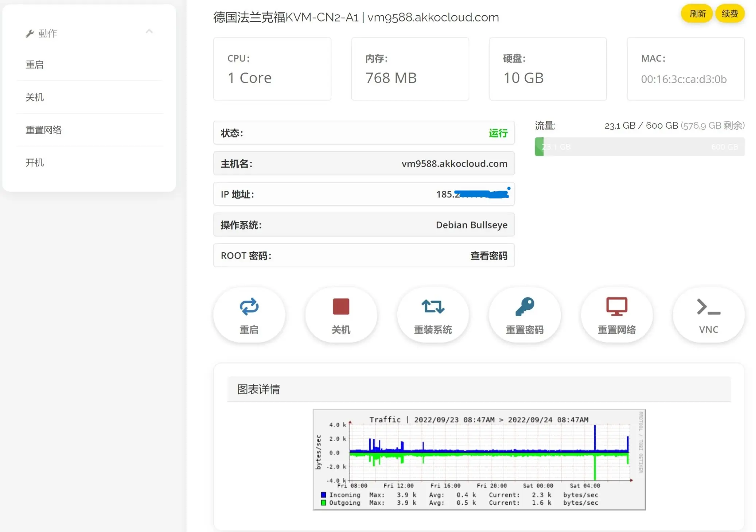Image resolution: width=756 pixels, height=532 pixels.
Task: Click the 状态: row label
Action: point(232,133)
